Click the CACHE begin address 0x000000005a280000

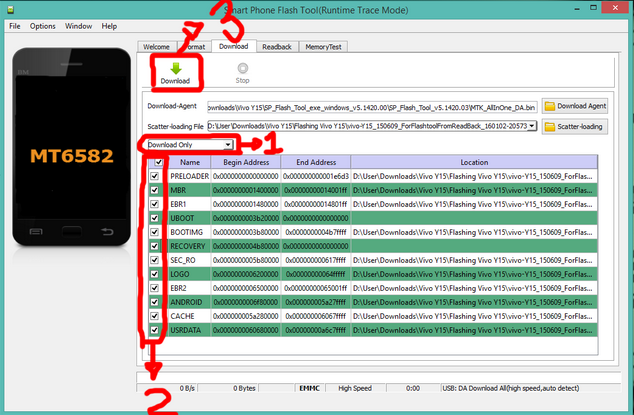pos(246,316)
